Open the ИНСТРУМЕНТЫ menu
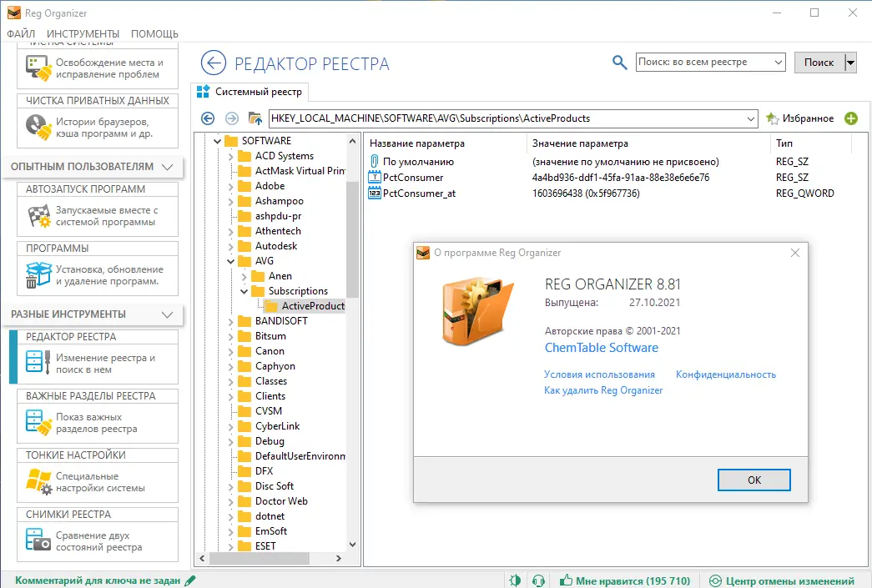Image resolution: width=872 pixels, height=588 pixels. click(83, 34)
